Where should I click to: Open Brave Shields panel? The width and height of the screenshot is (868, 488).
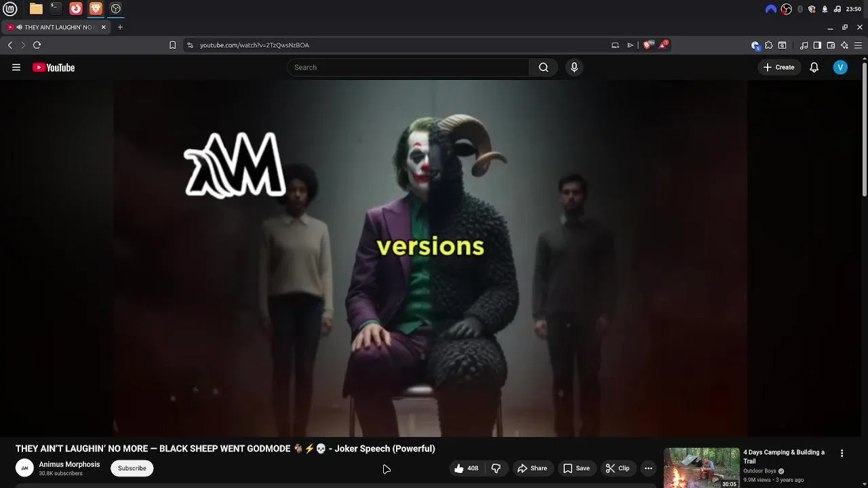click(x=648, y=45)
